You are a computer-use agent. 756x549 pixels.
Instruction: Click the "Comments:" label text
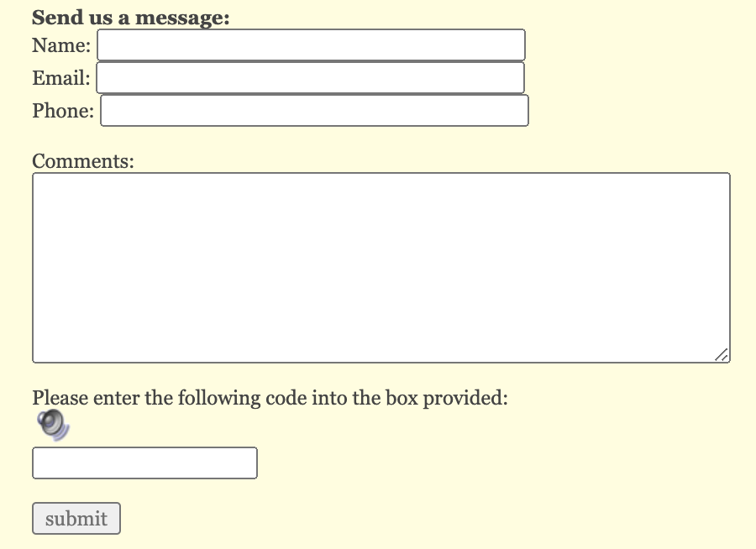click(x=83, y=161)
